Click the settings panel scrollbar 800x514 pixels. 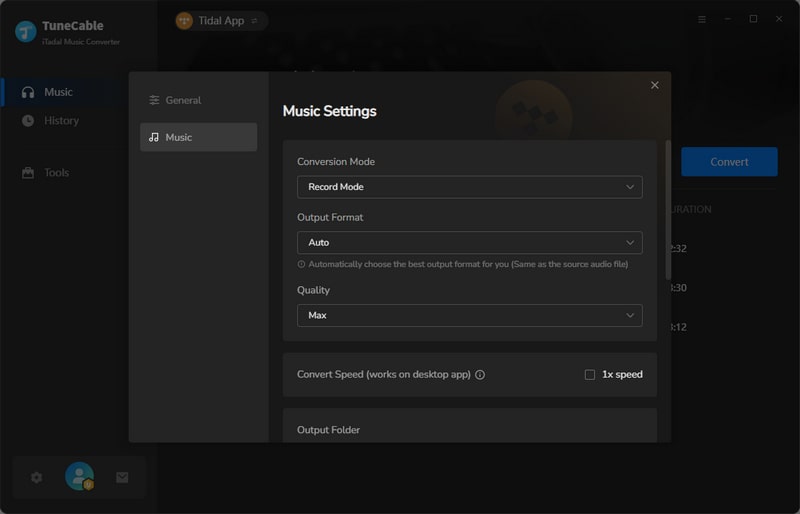tap(668, 209)
